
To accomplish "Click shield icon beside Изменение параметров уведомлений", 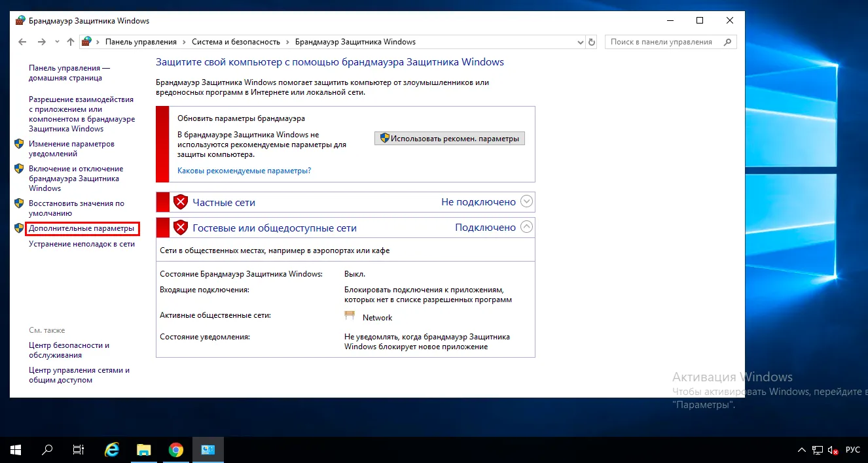I will coord(19,144).
